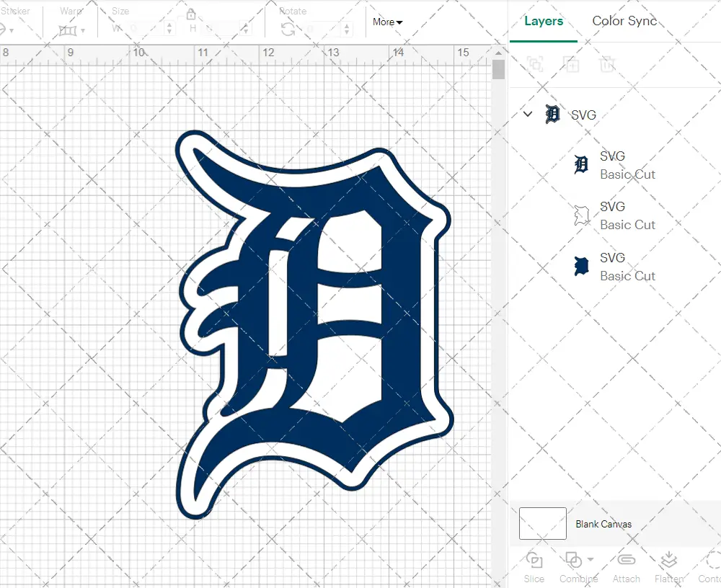Select the SVG group thumbnail
Image resolution: width=721 pixels, height=588 pixels.
[553, 114]
